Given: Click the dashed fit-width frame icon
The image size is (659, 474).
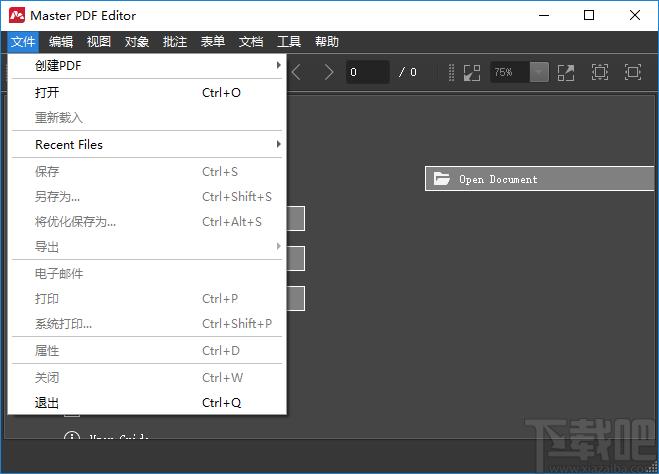Looking at the screenshot, I should (x=599, y=72).
